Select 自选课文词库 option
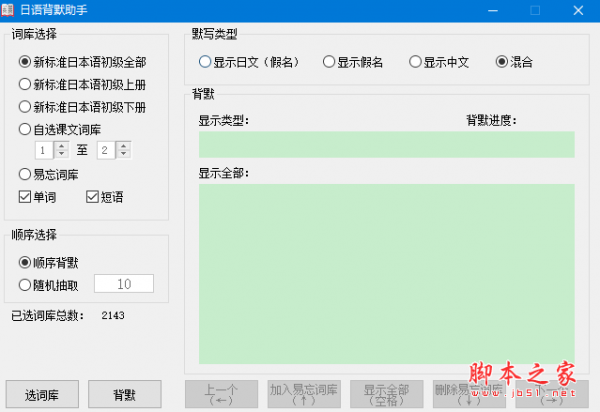This screenshot has height=412, width=600. pos(60,129)
